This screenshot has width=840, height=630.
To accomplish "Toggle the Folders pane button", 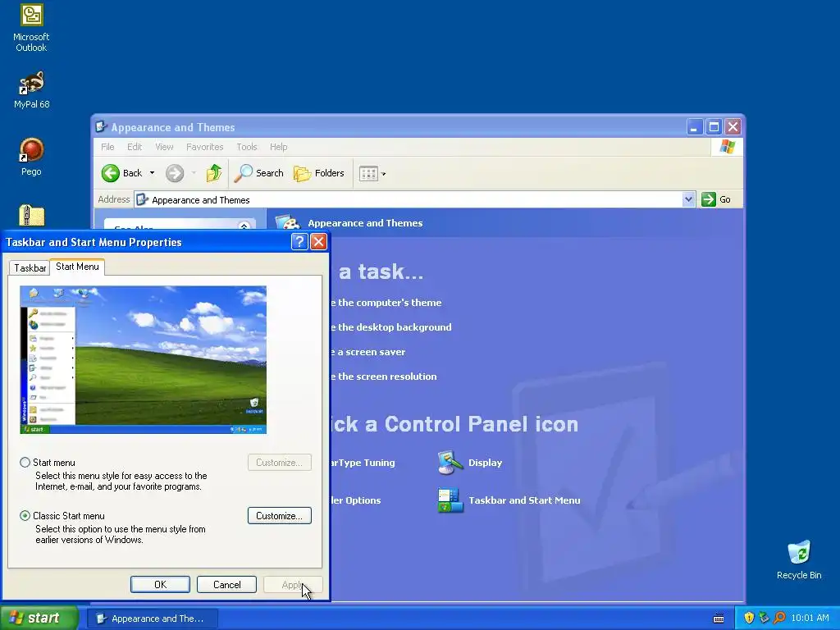I will (319, 173).
